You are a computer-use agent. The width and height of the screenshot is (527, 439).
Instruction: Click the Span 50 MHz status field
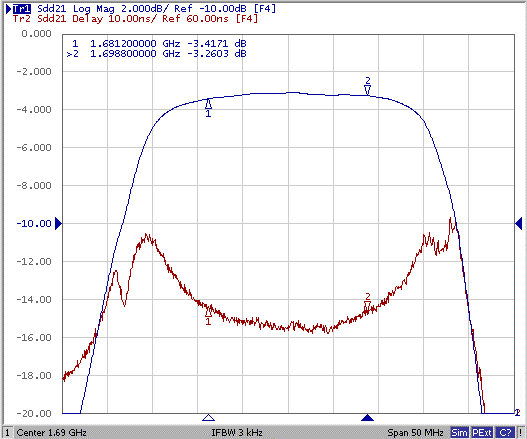pyautogui.click(x=415, y=433)
